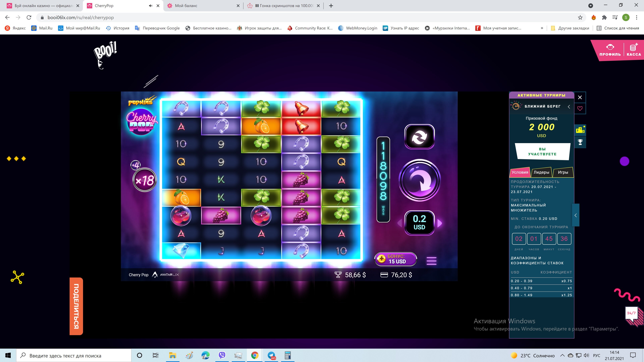Open the slot game hamburger menu
Image resolution: width=644 pixels, height=362 pixels.
click(431, 261)
